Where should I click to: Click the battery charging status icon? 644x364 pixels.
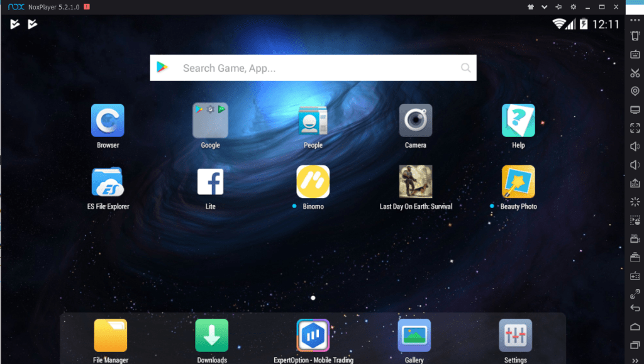tap(584, 24)
